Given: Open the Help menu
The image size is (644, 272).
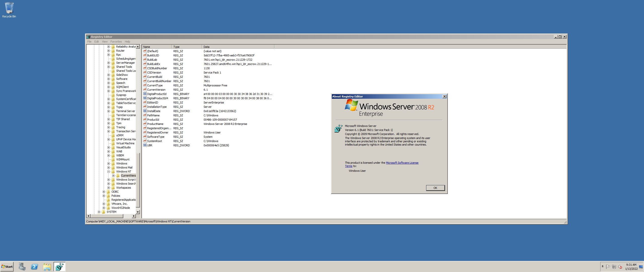Looking at the screenshot, I should click(128, 42).
